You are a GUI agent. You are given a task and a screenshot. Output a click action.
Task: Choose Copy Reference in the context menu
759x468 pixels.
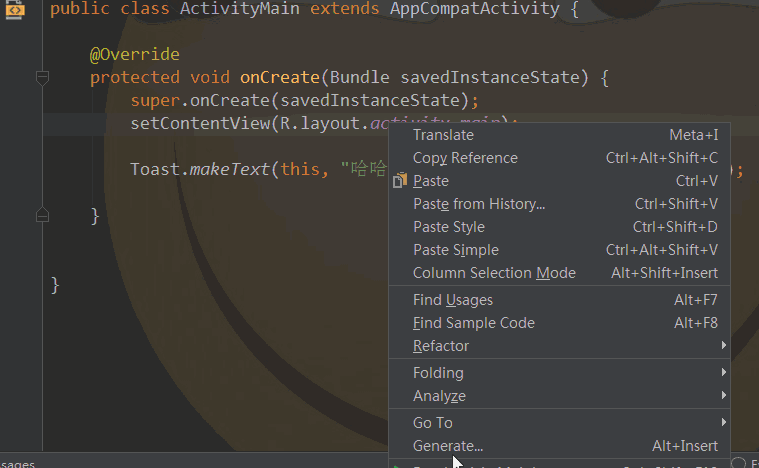click(x=465, y=158)
